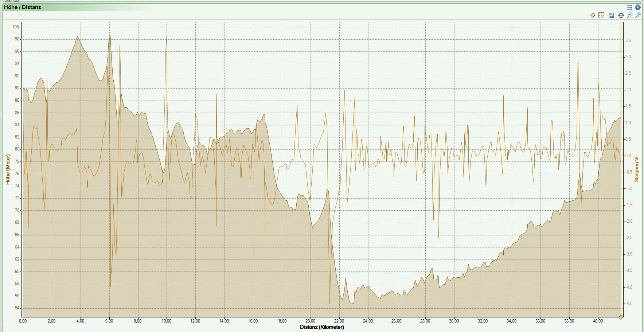This screenshot has width=644, height=332.
Task: Click the Höhe / Distanz panel title
Action: tap(23, 7)
